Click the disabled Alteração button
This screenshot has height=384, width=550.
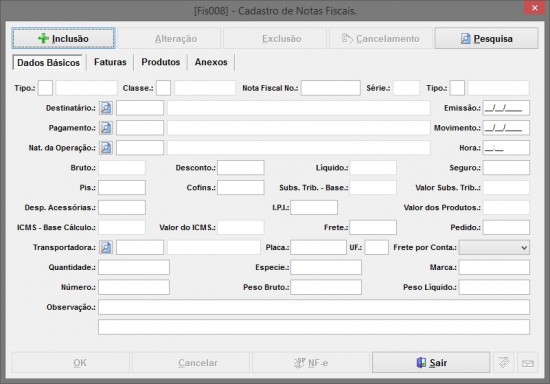(169, 38)
